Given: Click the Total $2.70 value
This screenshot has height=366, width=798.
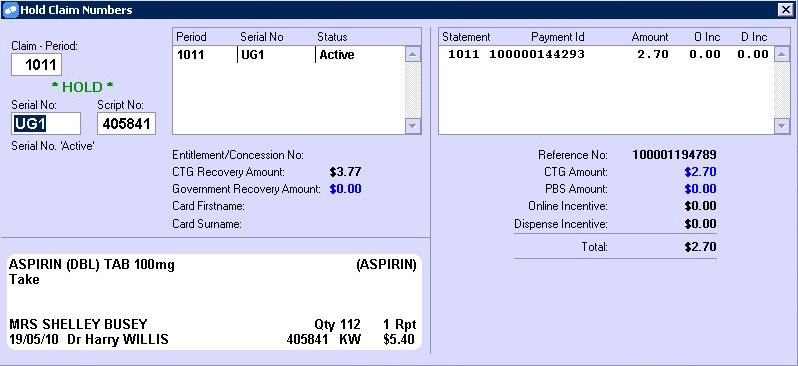Looking at the screenshot, I should click(x=700, y=247).
